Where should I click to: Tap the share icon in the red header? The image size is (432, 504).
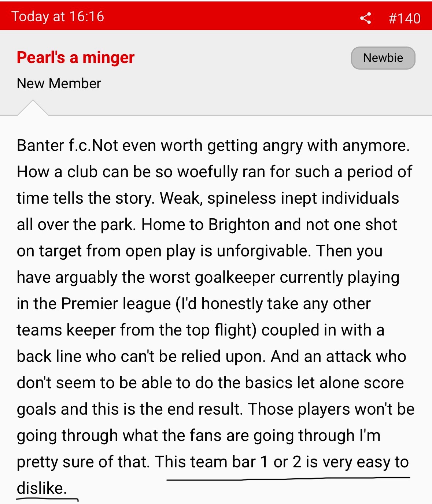pyautogui.click(x=365, y=18)
